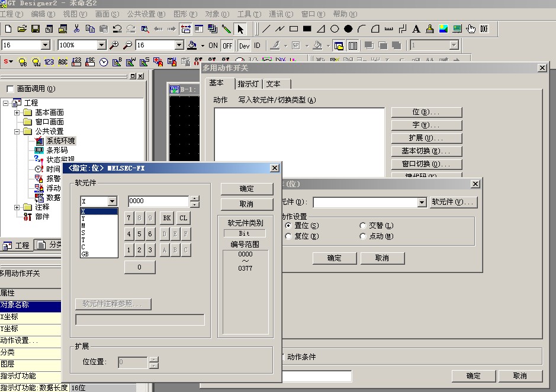556x392 pixels.
Task: Click the DXF import icon
Action: 484,28
